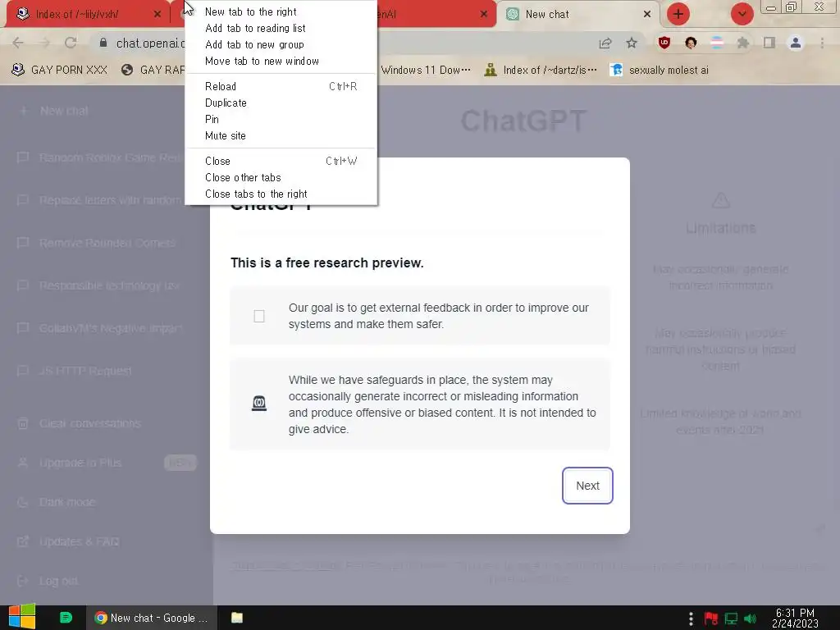Toggle the browser side panel icon
The height and width of the screenshot is (630, 840).
point(769,43)
